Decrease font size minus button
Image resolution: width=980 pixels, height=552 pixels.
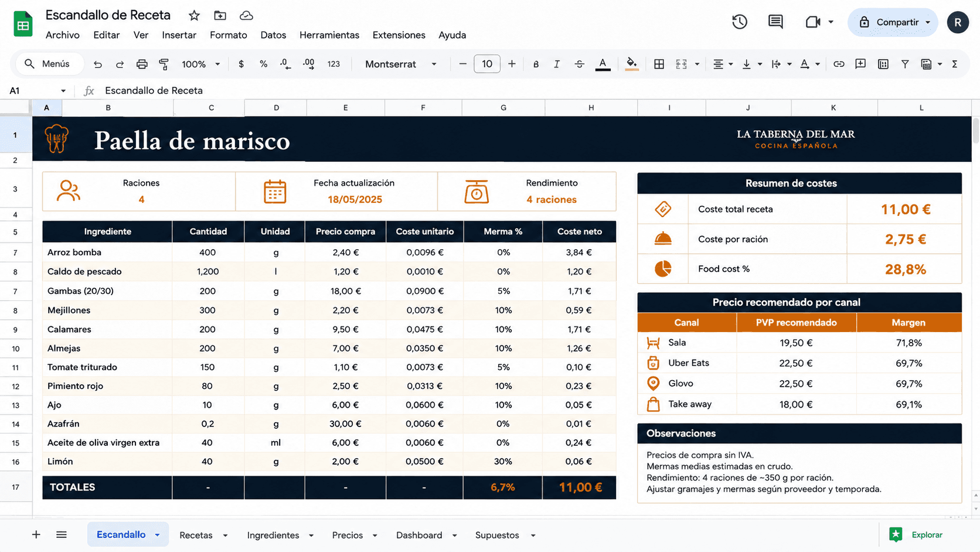(x=462, y=64)
